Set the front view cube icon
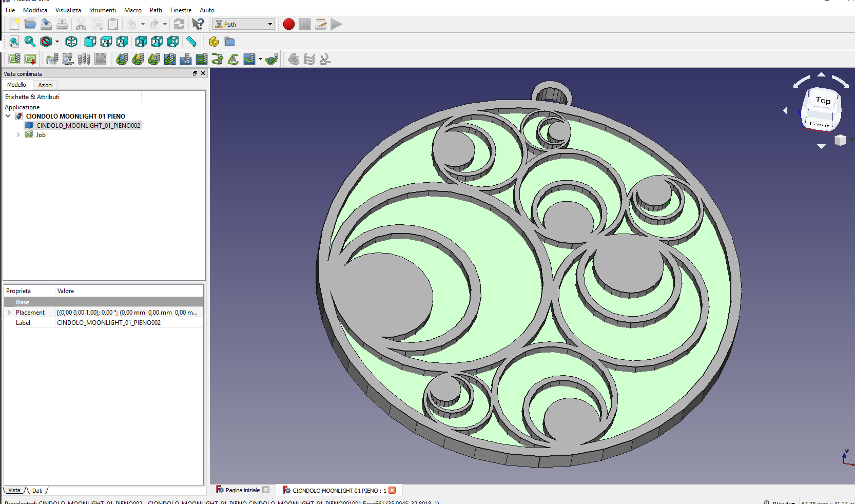Image resolution: width=855 pixels, height=504 pixels. point(90,42)
